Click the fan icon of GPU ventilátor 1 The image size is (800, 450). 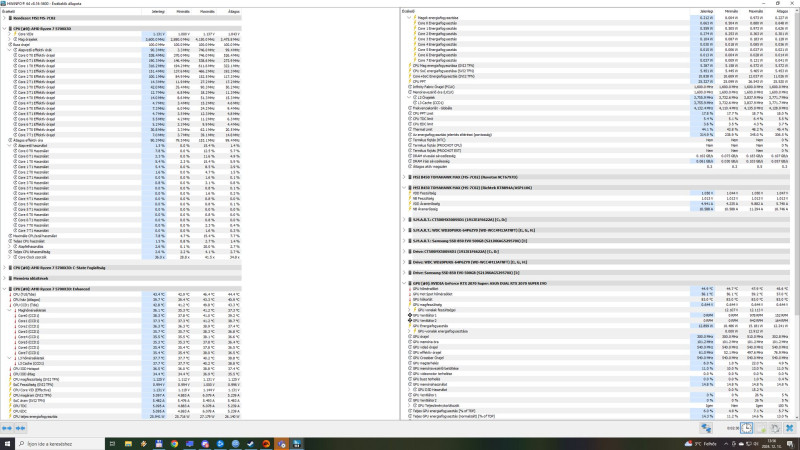(410, 315)
